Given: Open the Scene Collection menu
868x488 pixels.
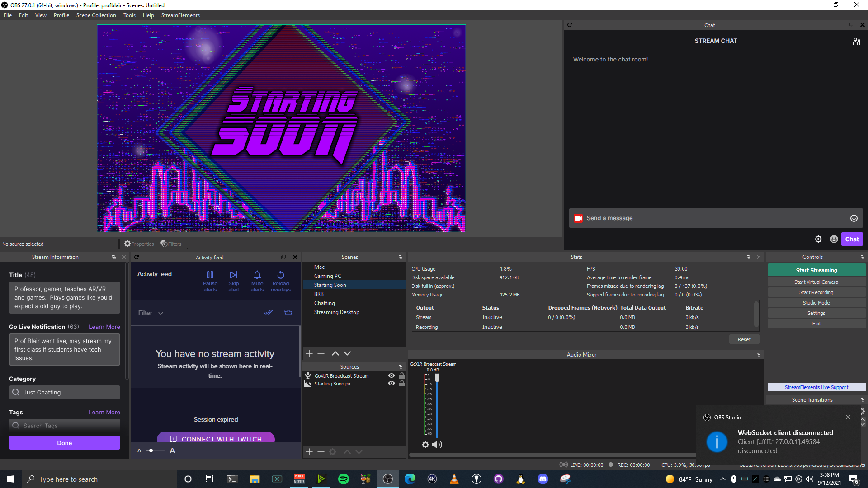Looking at the screenshot, I should pos(96,15).
